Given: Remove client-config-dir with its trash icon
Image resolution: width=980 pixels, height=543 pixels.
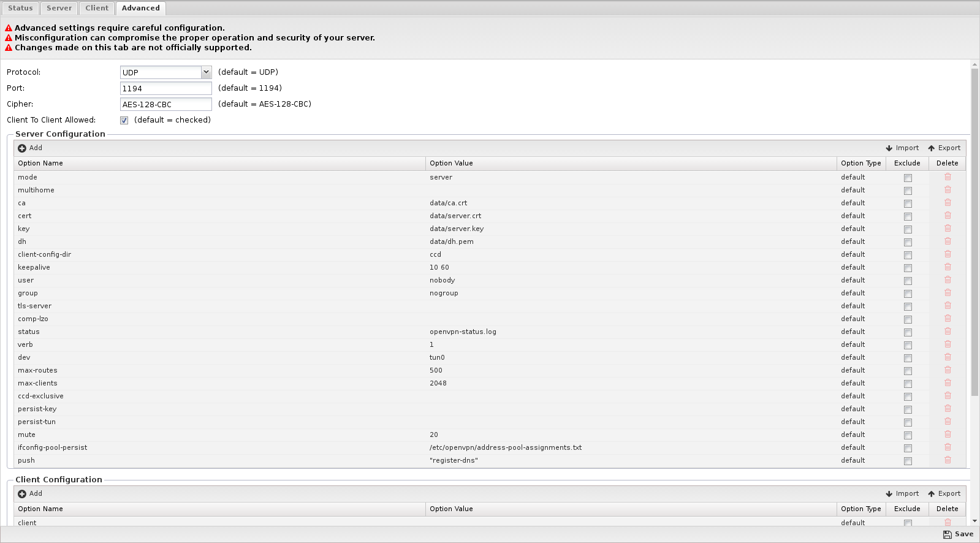Looking at the screenshot, I should [948, 254].
